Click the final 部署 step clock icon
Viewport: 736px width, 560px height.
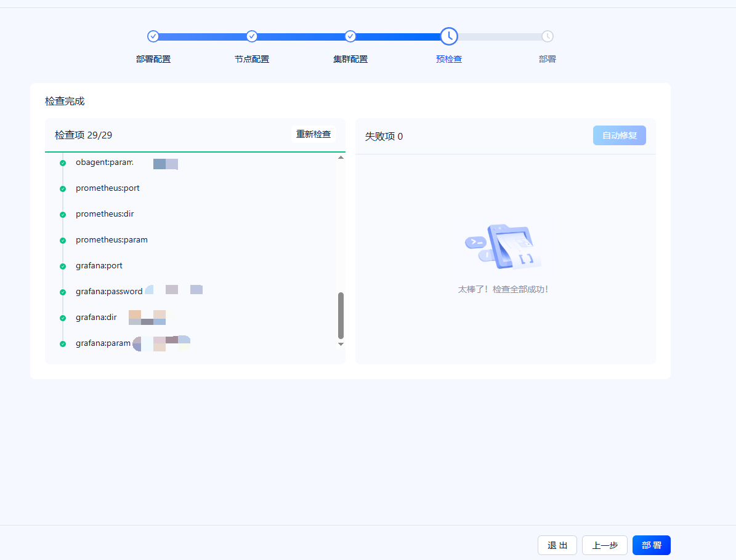click(548, 36)
